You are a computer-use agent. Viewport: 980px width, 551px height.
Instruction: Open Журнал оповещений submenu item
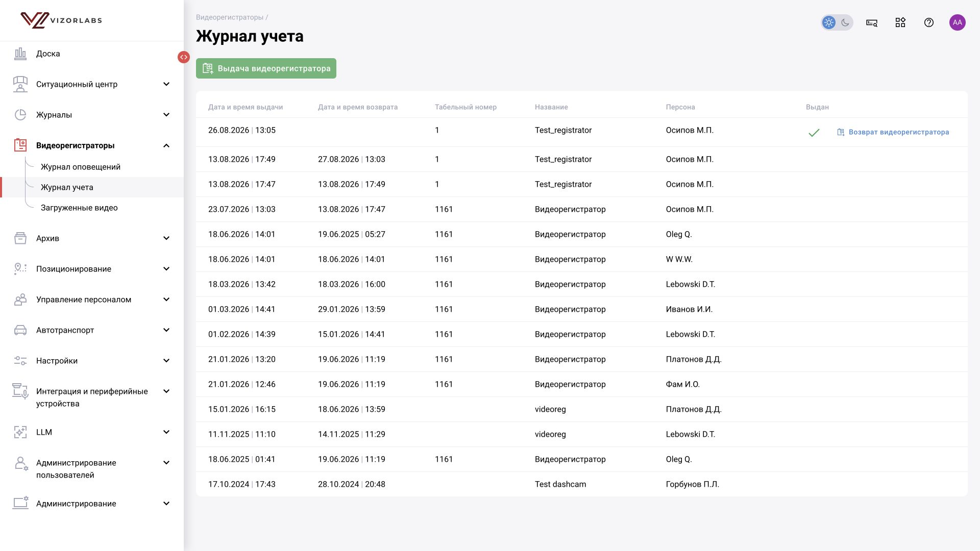(x=81, y=167)
